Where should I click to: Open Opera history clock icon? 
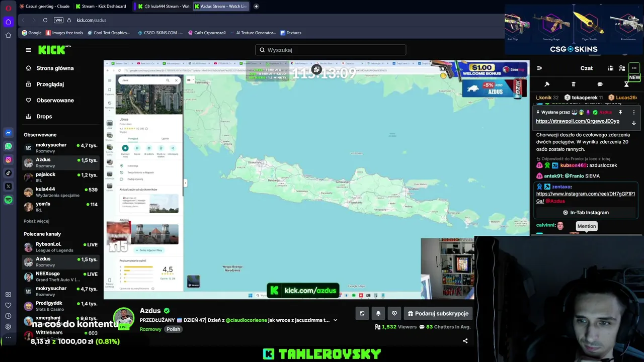8,316
